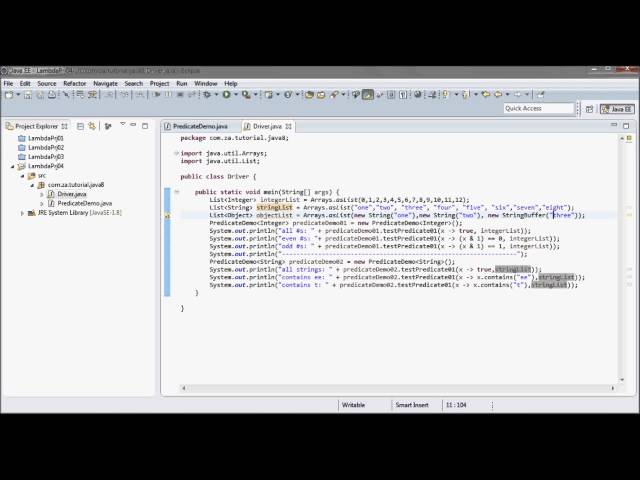Collapse the com.za.tutorial.java8 package node
The width and height of the screenshot is (640, 480).
coord(32,185)
